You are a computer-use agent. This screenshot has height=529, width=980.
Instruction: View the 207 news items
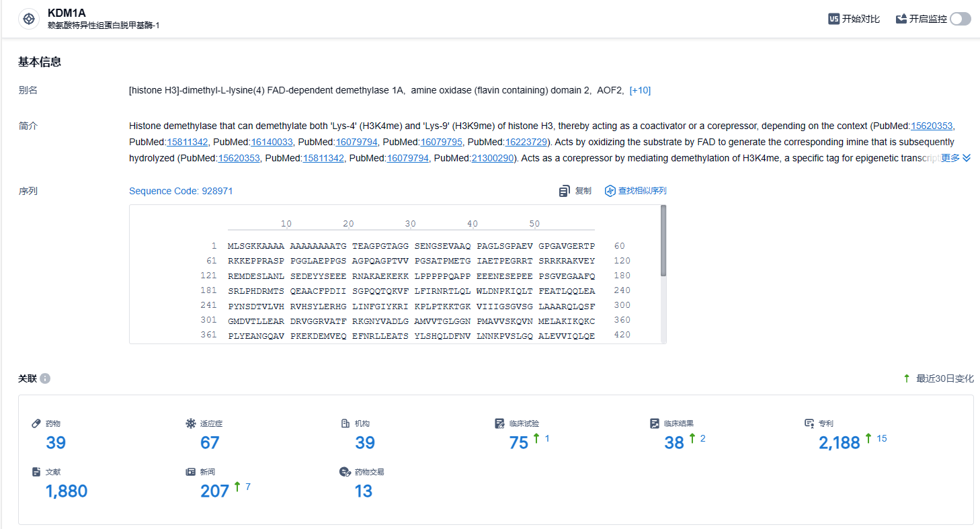[214, 491]
